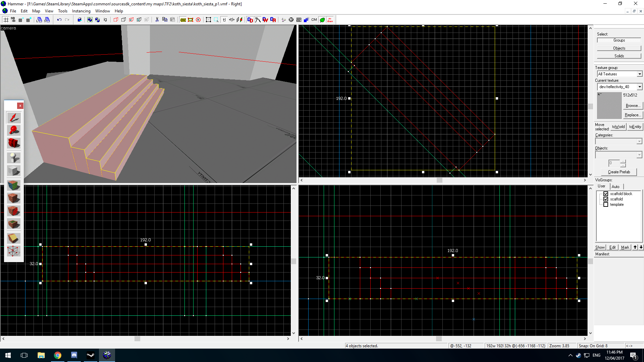Select the Vertex tool wireframe cube
Image resolution: width=644 pixels, height=362 pixels.
click(x=14, y=251)
